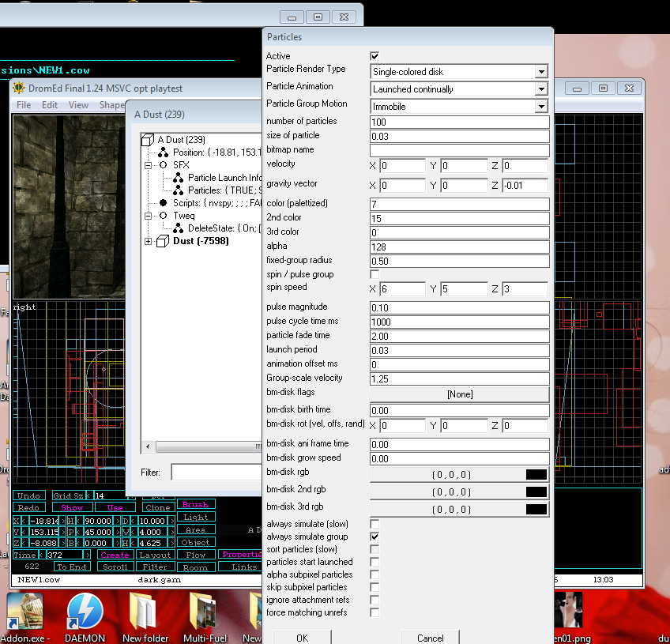Click the bm-disk rgb black color swatch
The image size is (670, 644).
536,475
